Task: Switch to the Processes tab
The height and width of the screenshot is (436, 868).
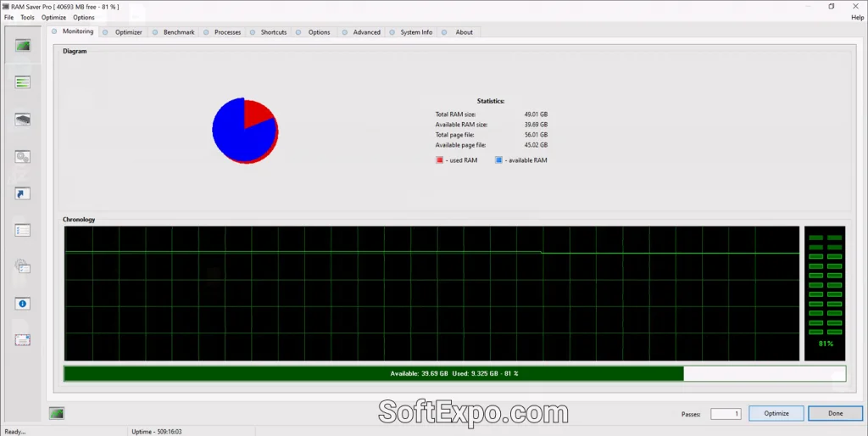Action: (x=223, y=32)
